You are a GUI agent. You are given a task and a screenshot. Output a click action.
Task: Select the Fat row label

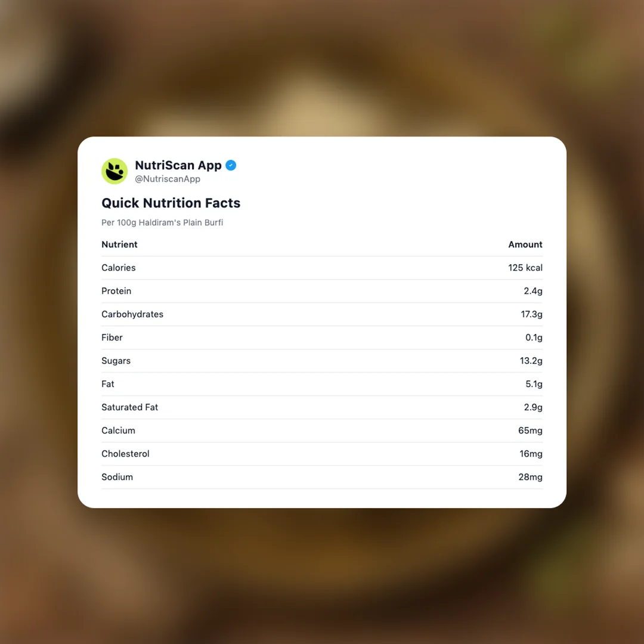point(108,384)
